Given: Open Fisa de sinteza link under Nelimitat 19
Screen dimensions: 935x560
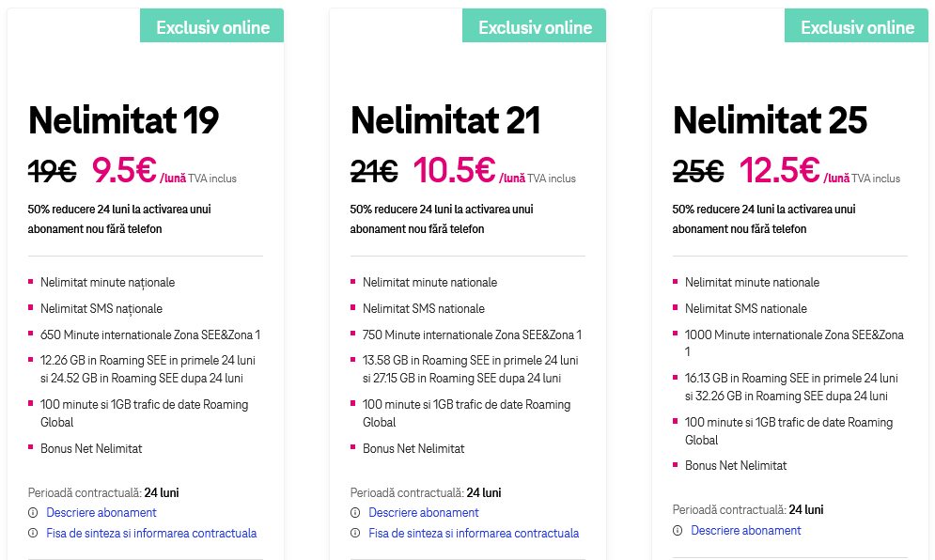Looking at the screenshot, I should [x=151, y=534].
